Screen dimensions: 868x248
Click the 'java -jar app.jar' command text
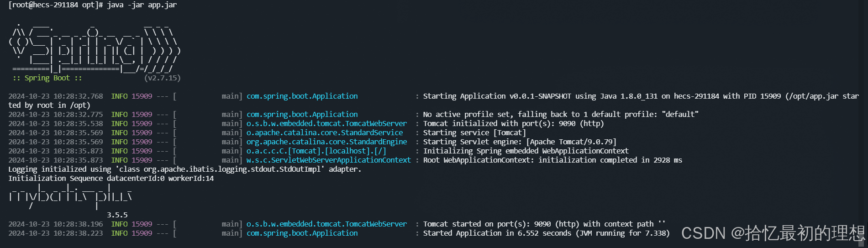tap(142, 5)
